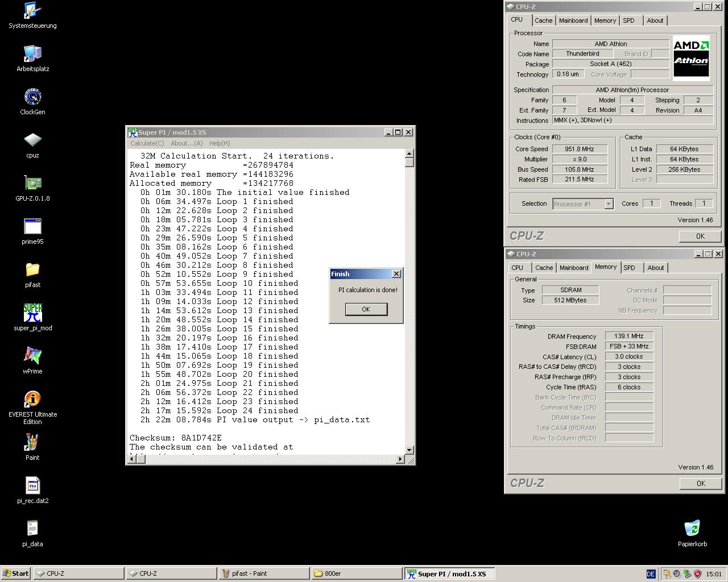The height and width of the screenshot is (582, 728).
Task: Select the Paint desktop icon
Action: pyautogui.click(x=32, y=447)
